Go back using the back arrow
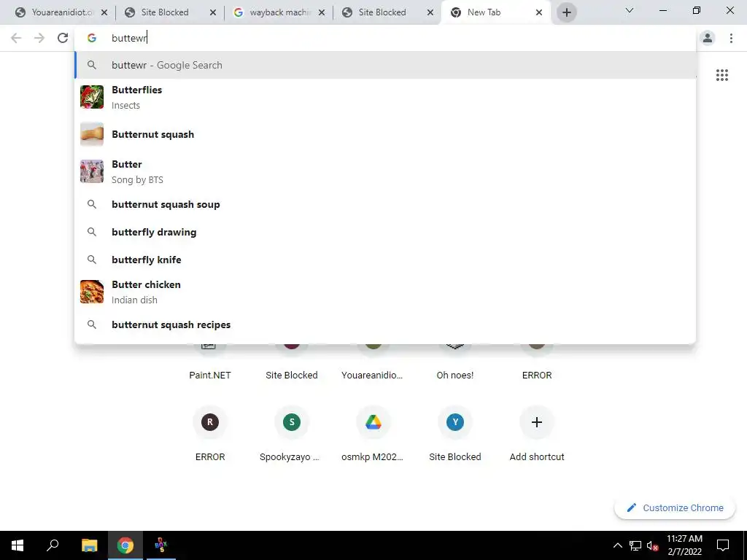This screenshot has width=747, height=560. pyautogui.click(x=16, y=38)
